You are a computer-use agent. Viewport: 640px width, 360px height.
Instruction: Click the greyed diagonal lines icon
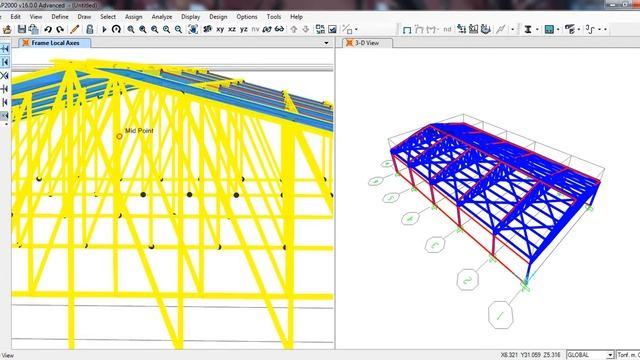point(500,29)
